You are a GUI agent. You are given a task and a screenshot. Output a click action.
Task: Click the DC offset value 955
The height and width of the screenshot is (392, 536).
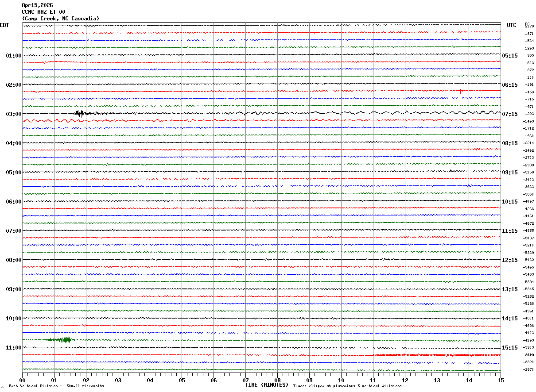click(530, 56)
